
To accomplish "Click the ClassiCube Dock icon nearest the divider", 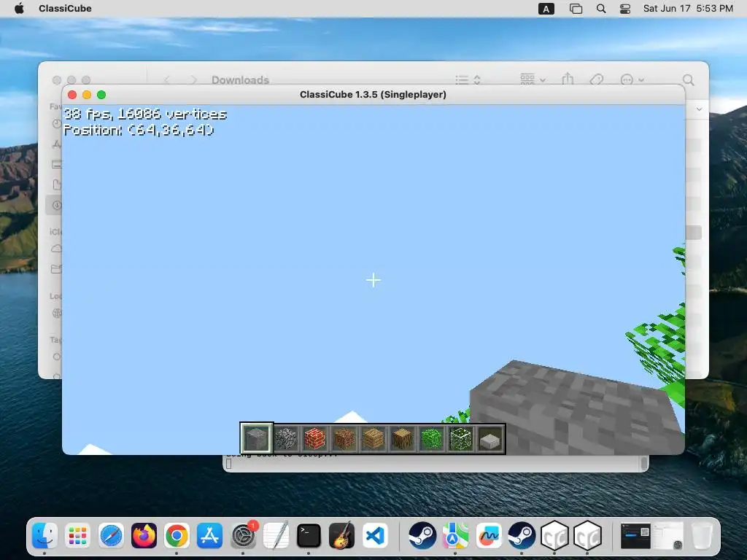I will [x=587, y=535].
